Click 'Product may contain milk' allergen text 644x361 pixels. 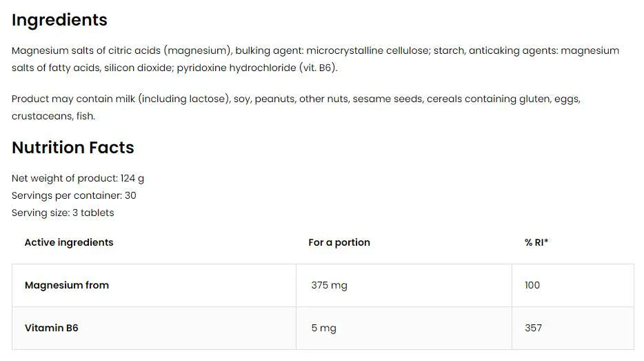click(x=73, y=99)
